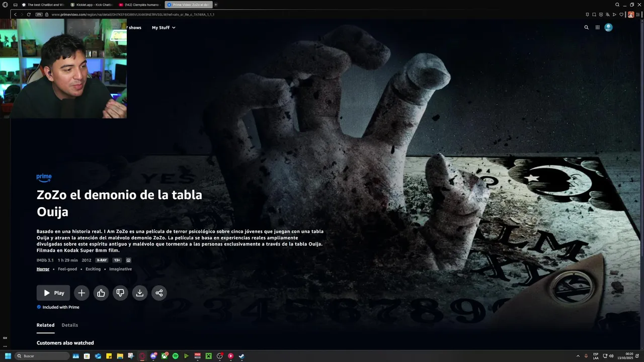Open the Horror genre link
This screenshot has height=362, width=644.
coord(43,269)
